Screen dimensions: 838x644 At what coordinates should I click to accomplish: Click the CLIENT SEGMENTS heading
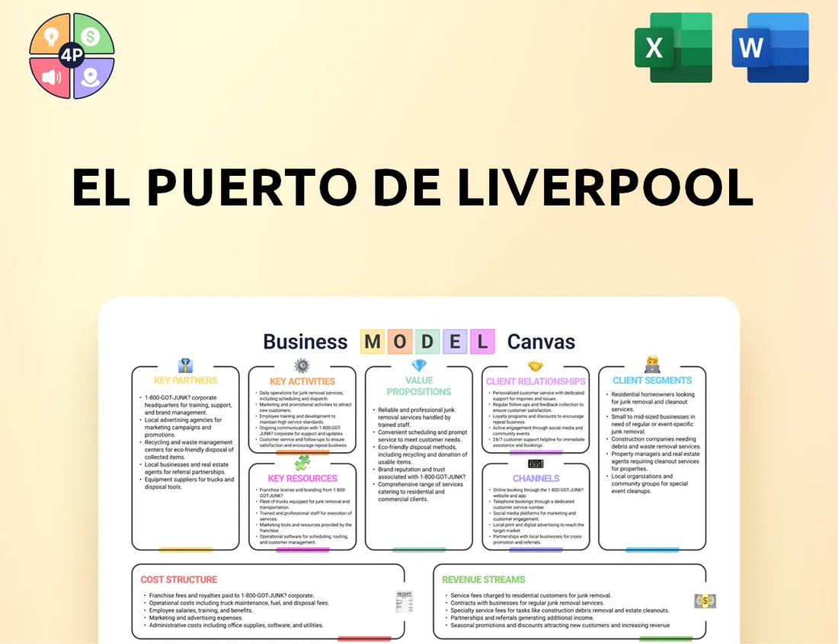tap(652, 381)
